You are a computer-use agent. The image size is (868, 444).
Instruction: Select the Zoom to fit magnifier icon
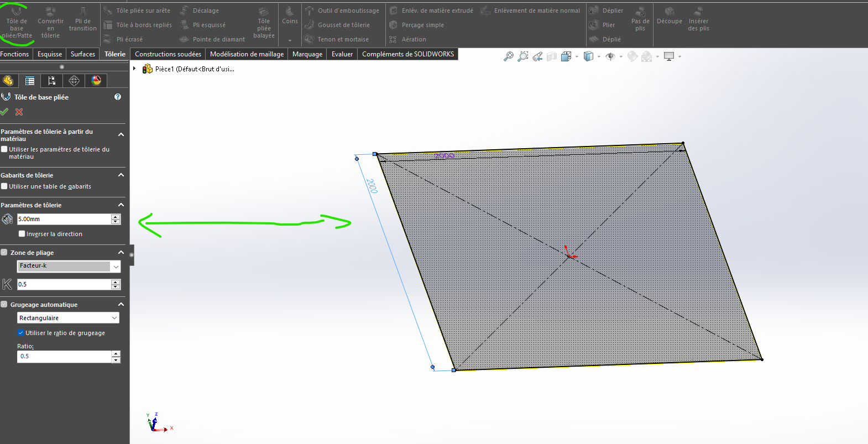(x=508, y=56)
